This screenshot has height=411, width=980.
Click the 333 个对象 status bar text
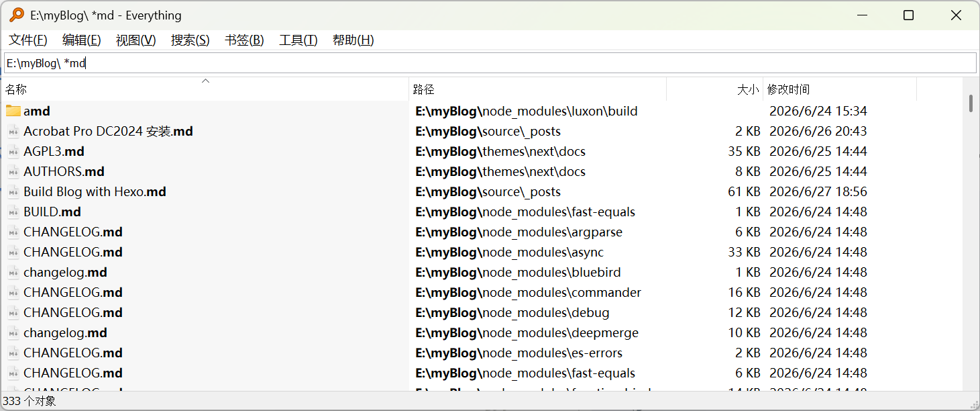30,401
